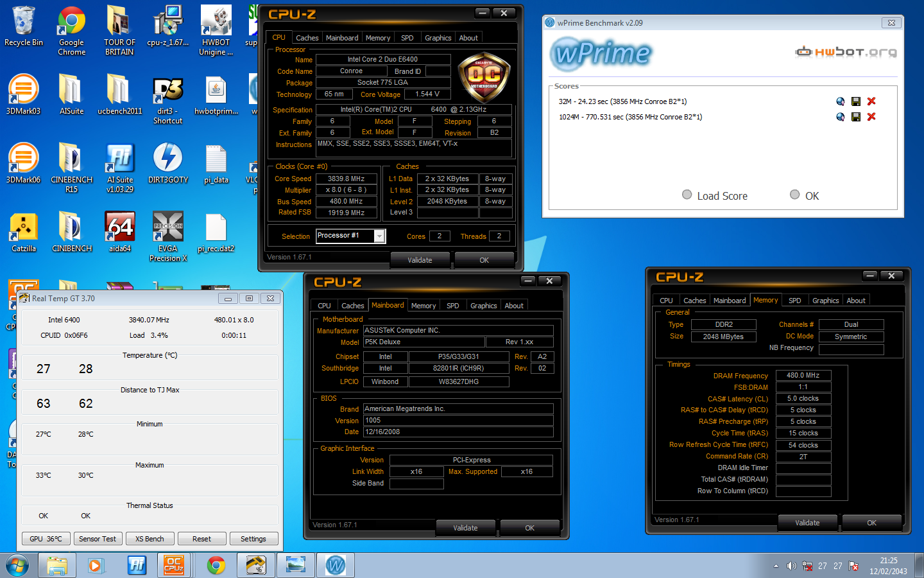This screenshot has height=578, width=924.
Task: Switch to CPU tab in the CPU-Z Memory window
Action: point(666,301)
